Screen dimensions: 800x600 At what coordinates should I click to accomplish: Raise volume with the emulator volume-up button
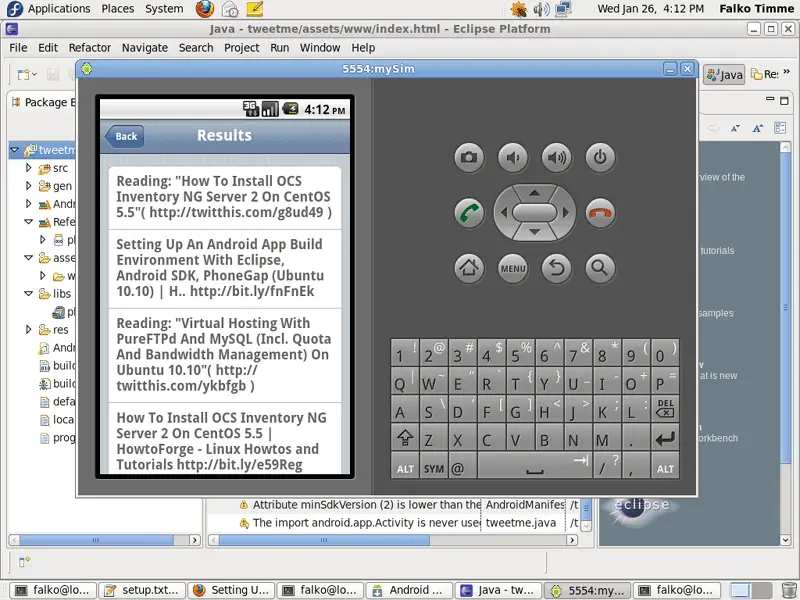557,158
